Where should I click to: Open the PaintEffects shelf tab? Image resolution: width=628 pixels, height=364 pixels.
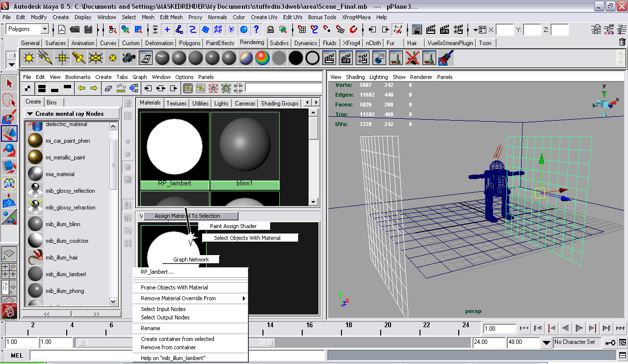pos(220,43)
